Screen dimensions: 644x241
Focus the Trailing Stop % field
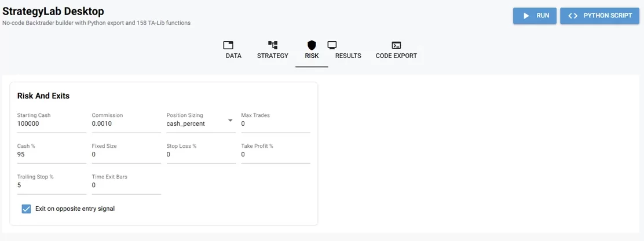52,184
